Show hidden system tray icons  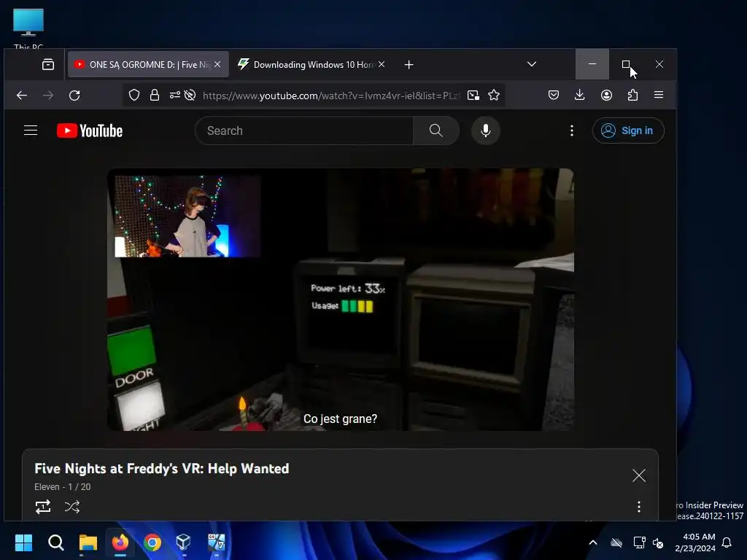coord(593,542)
